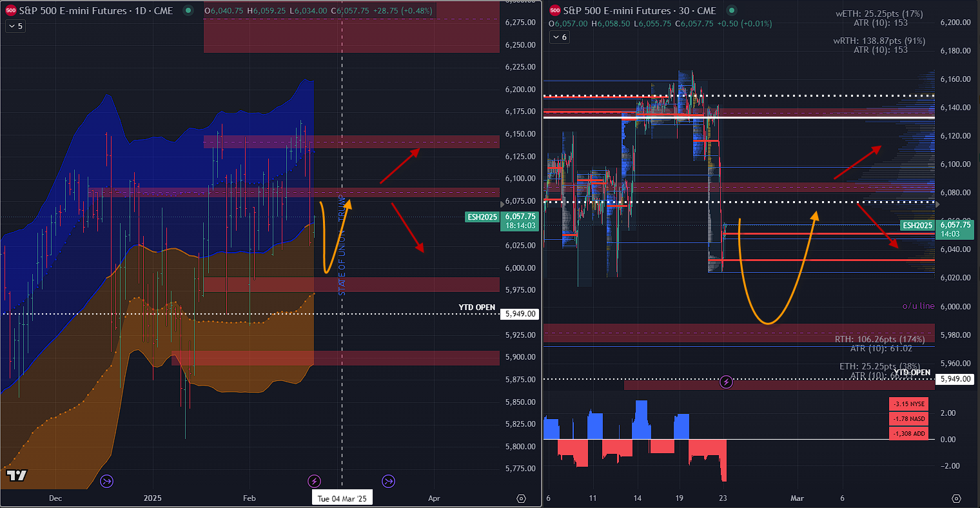
Task: Click the rollover marker icon left of Apr
Action: (388, 480)
